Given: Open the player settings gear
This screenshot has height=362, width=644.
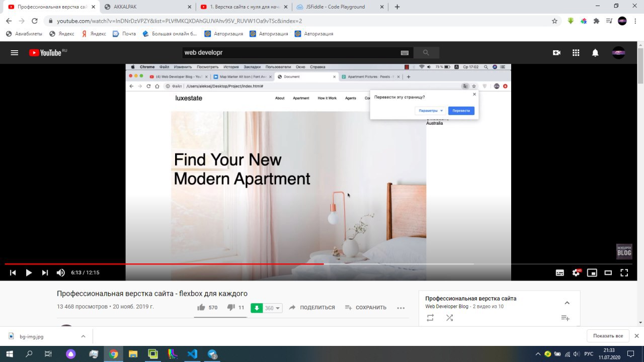Looking at the screenshot, I should click(576, 273).
